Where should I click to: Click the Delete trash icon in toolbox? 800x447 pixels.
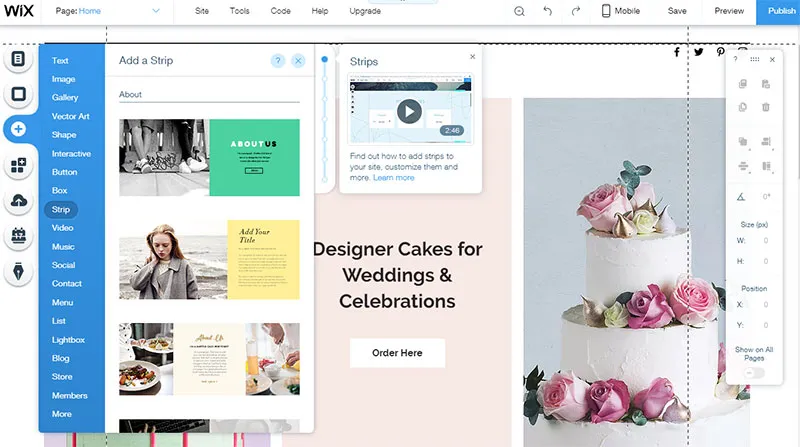click(x=766, y=107)
